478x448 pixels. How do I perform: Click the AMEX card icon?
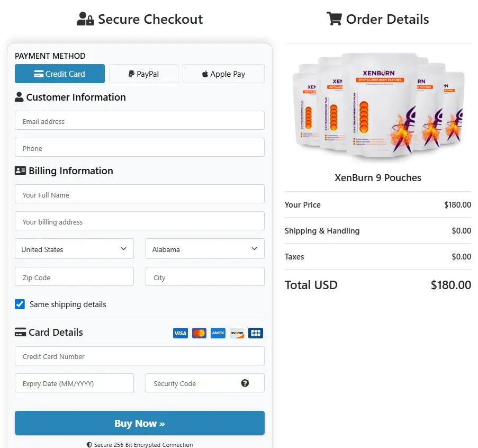pyautogui.click(x=218, y=333)
